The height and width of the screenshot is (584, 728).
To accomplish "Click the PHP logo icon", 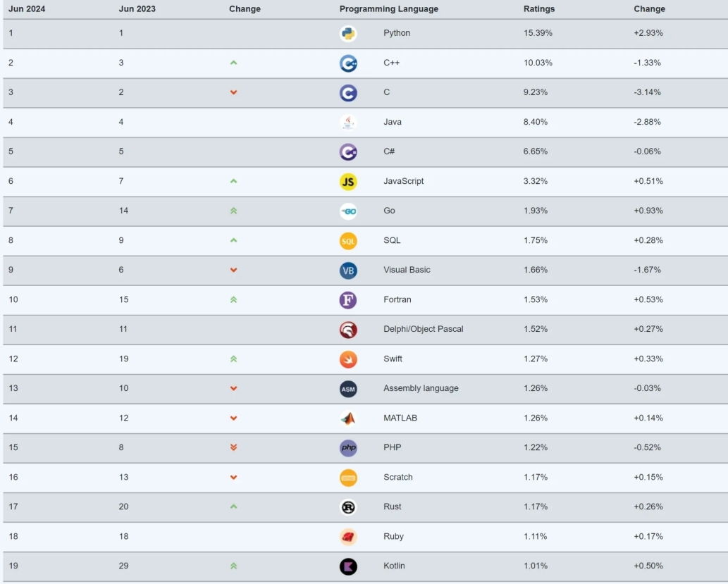I will 347,448.
